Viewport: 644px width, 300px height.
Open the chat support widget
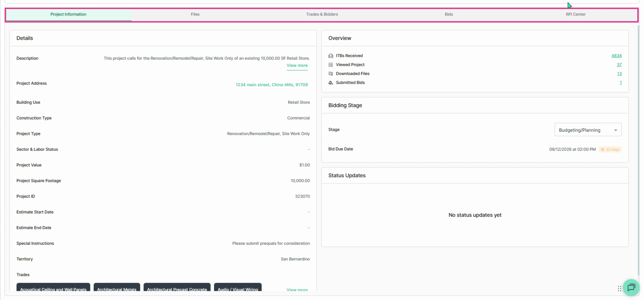[631, 287]
